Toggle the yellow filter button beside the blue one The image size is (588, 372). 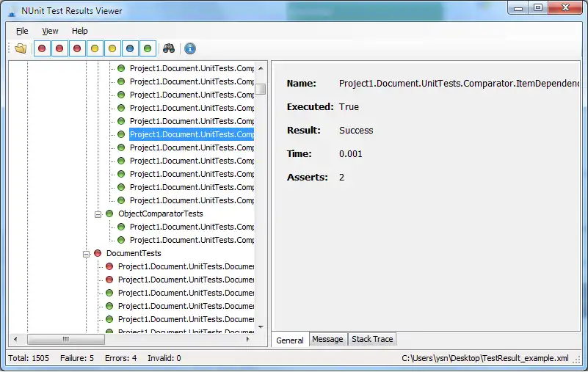pos(112,48)
